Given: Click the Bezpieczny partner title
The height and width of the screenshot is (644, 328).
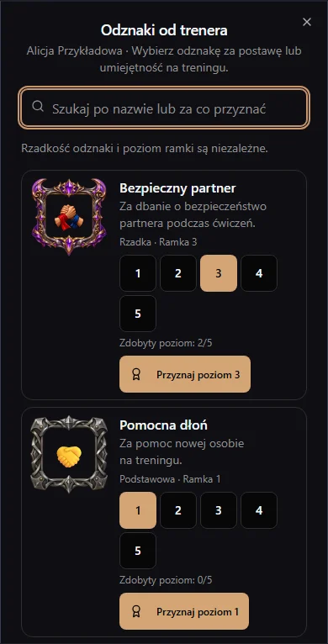Looking at the screenshot, I should pyautogui.click(x=177, y=188).
